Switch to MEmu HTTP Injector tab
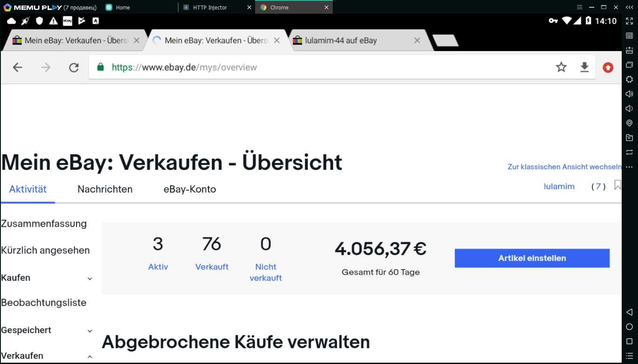This screenshot has width=638, height=364. point(210,7)
